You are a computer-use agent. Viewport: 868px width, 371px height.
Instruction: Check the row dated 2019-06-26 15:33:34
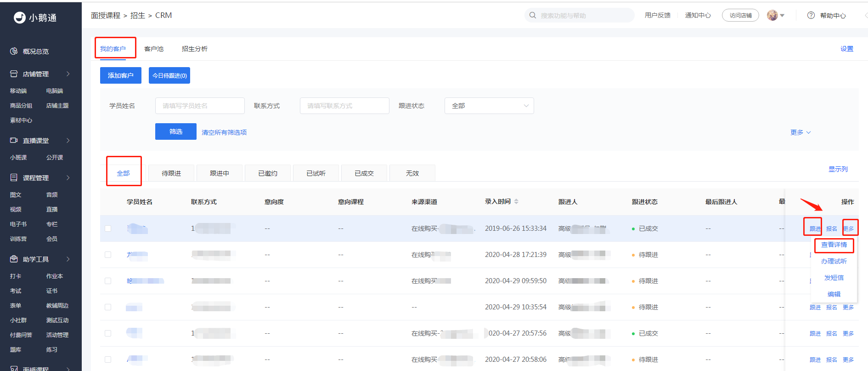tap(108, 228)
